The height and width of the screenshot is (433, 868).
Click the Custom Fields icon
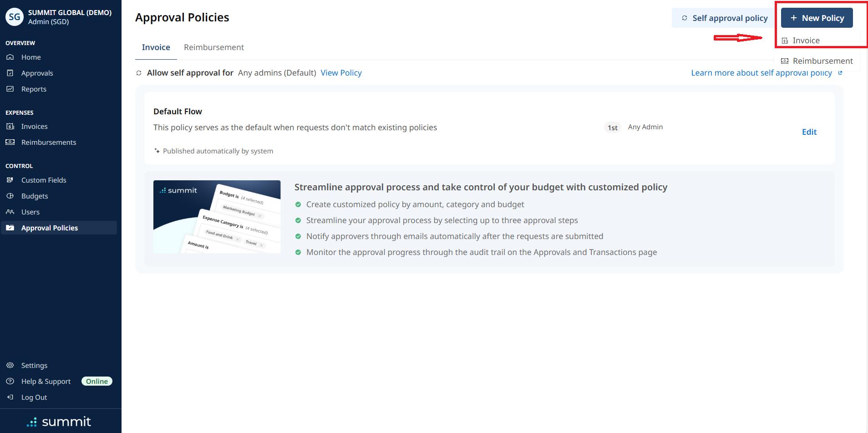(10, 180)
